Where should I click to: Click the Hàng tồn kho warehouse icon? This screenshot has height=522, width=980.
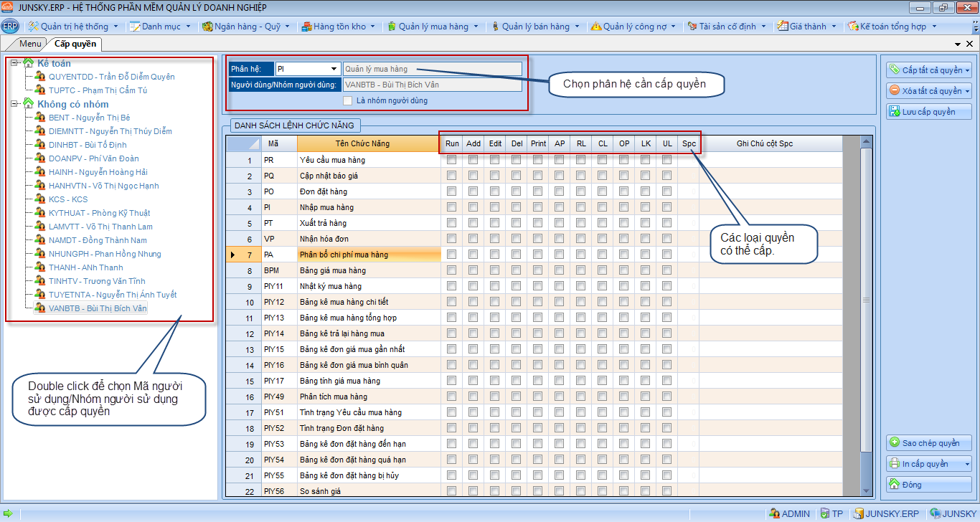point(306,27)
